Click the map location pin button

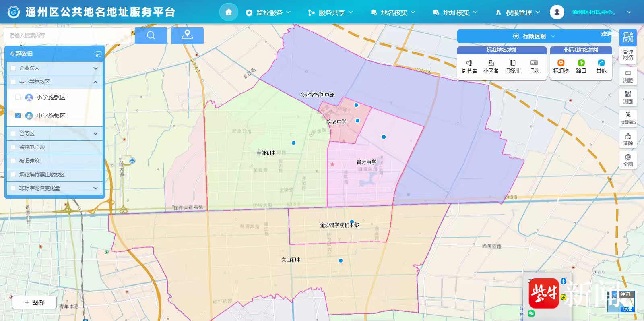[x=187, y=35]
